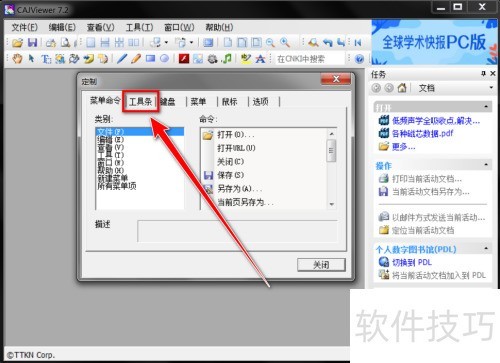Switch to the 鼠标 tab
The image size is (500, 363).
(229, 102)
